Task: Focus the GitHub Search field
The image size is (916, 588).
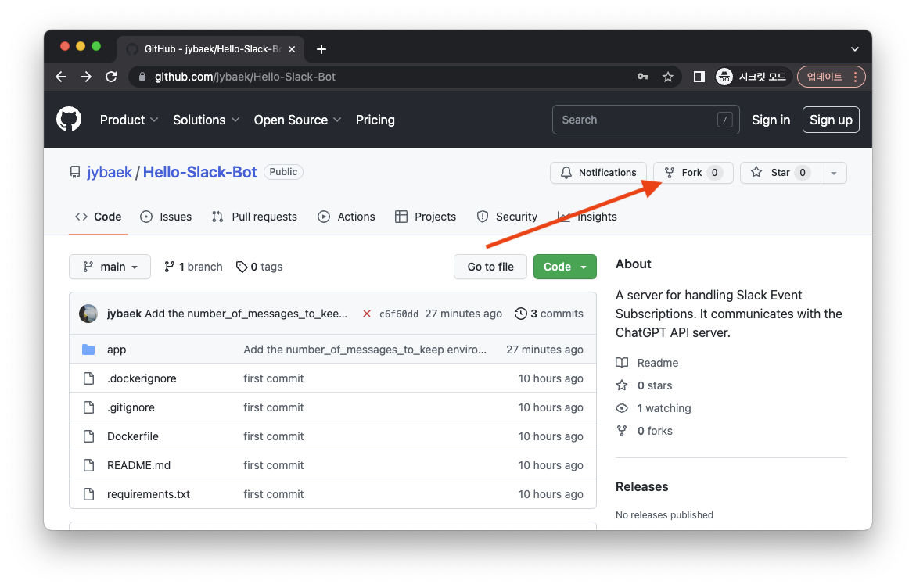Action: click(645, 120)
